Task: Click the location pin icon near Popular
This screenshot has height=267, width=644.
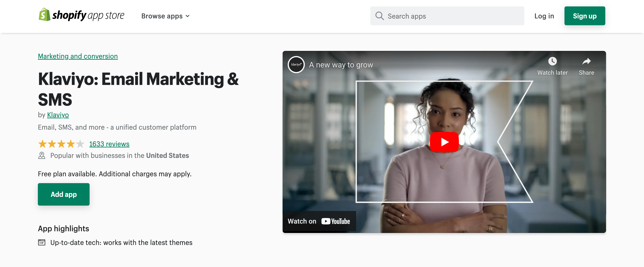Action: coord(42,156)
